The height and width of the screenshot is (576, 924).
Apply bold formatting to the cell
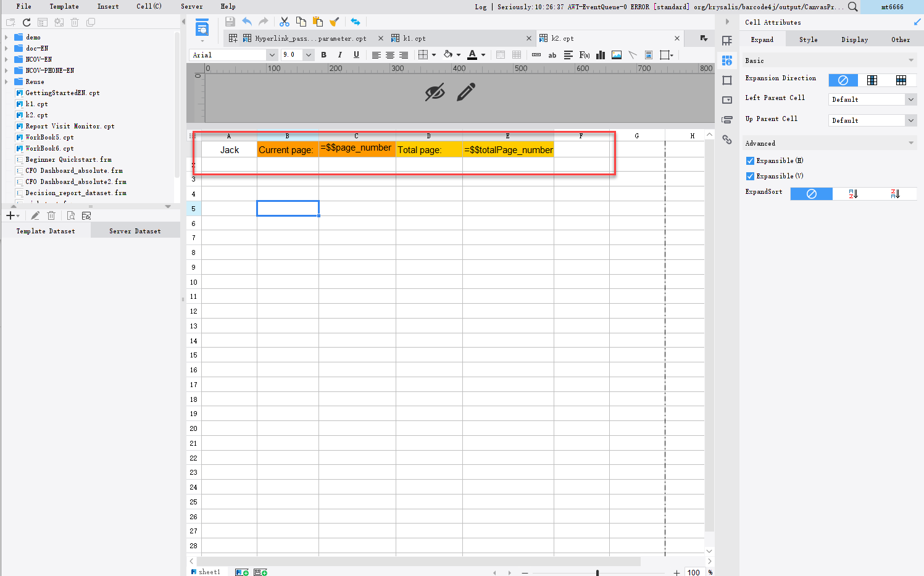(x=323, y=55)
